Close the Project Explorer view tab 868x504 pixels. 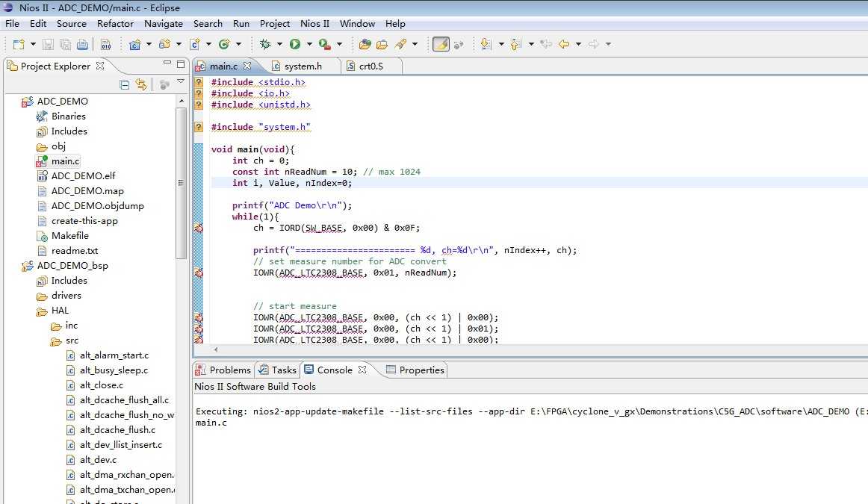click(x=99, y=66)
